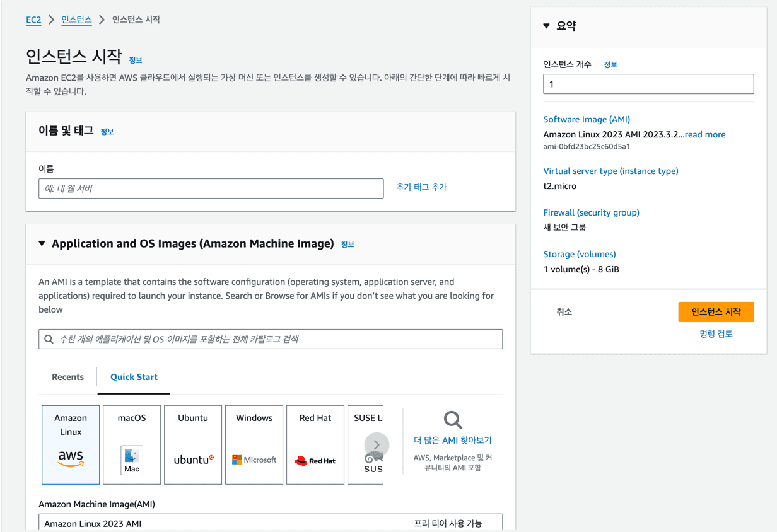Choose the Red Hat AMI tile

(x=315, y=445)
